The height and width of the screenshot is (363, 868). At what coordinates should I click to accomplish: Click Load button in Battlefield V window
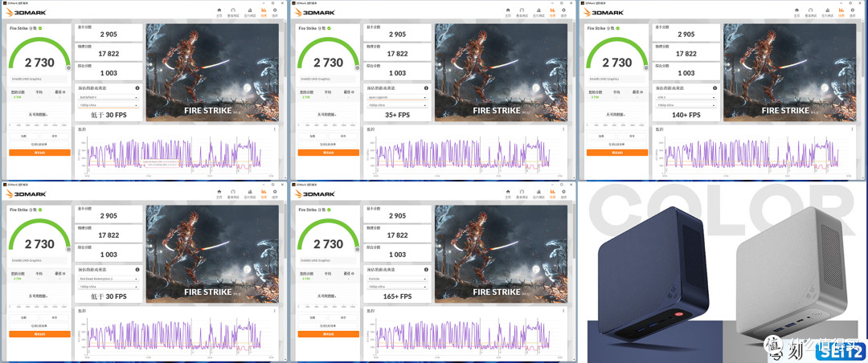coord(24,136)
